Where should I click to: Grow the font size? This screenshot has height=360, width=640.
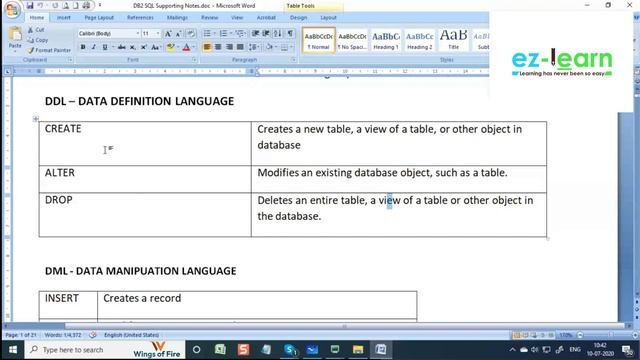(168, 34)
